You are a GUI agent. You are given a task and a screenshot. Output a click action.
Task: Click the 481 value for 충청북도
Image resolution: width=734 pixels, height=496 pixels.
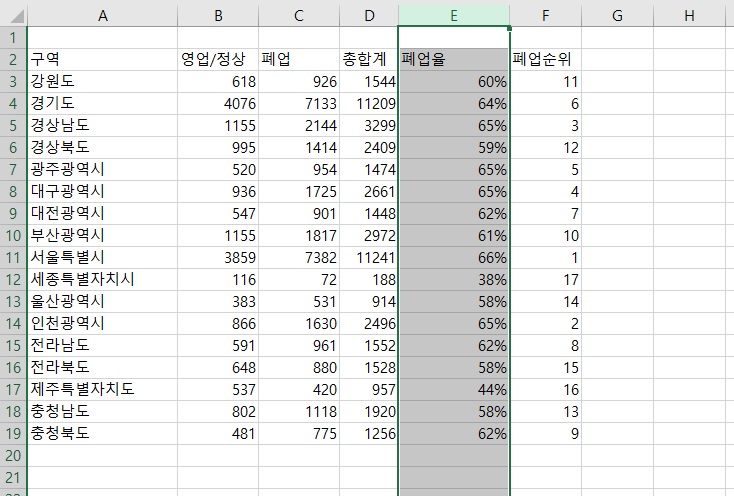218,434
